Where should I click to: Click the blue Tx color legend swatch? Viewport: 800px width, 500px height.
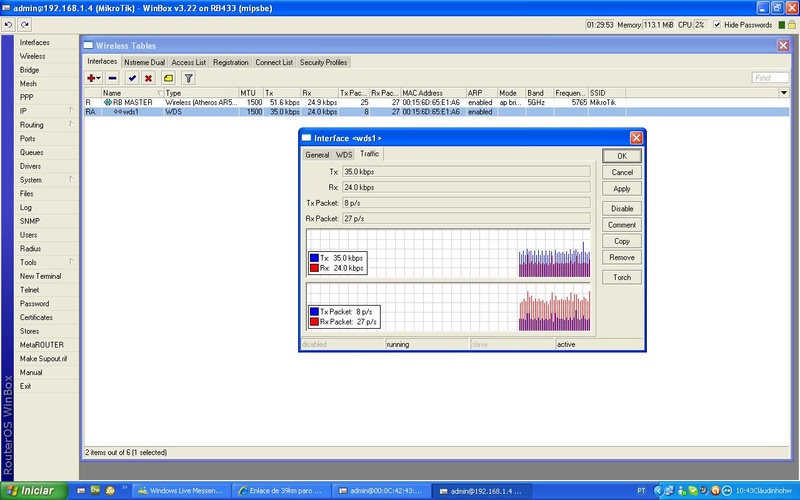(x=314, y=258)
